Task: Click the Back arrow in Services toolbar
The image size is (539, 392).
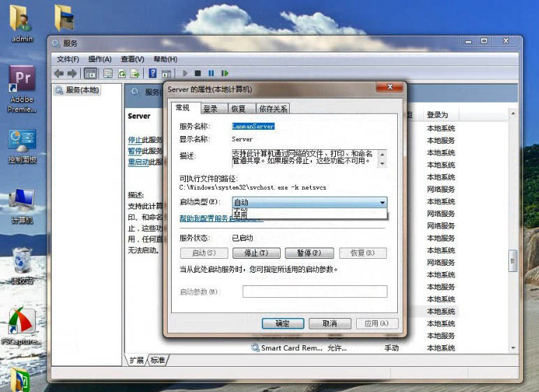Action: point(59,73)
